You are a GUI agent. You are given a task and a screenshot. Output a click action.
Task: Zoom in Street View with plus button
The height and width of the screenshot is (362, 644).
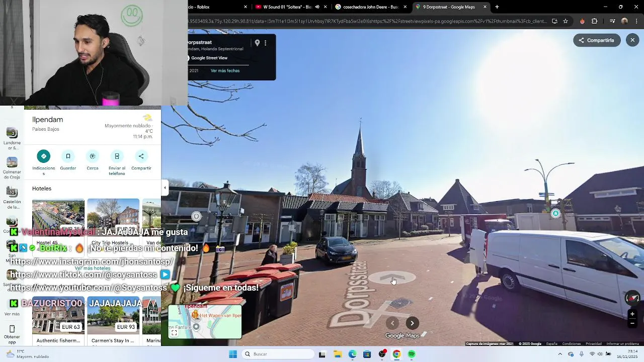click(x=632, y=314)
